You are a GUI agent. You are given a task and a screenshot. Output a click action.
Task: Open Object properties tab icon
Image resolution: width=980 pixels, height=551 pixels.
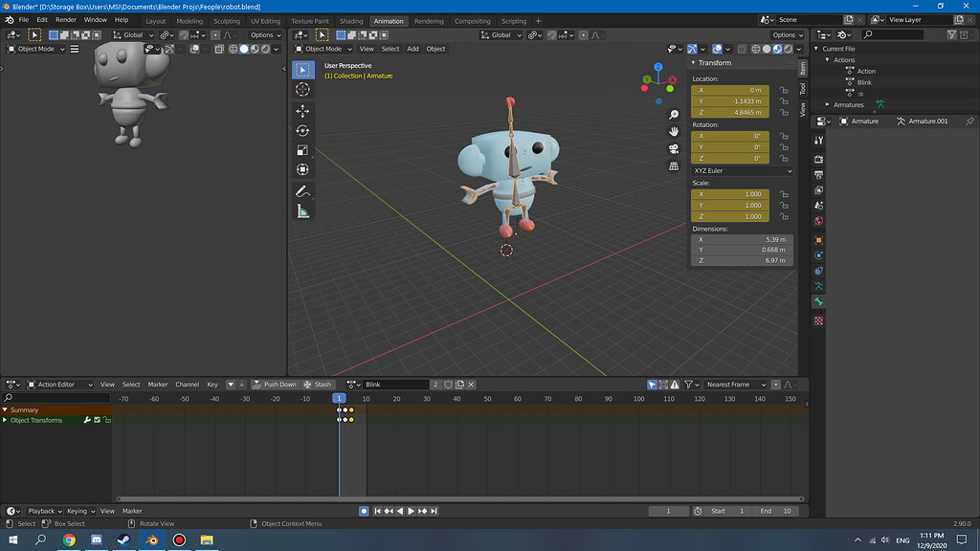coord(819,240)
